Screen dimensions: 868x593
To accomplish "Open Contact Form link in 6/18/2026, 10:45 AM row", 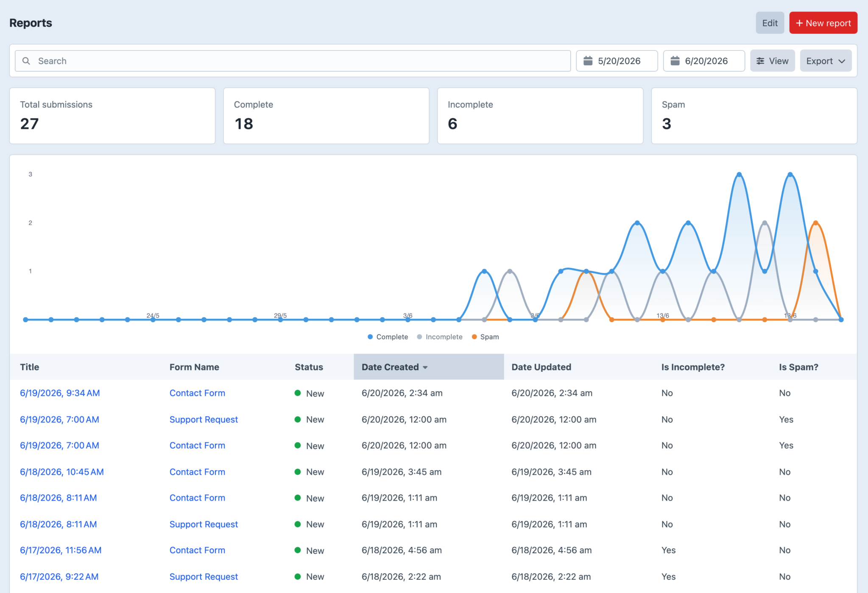I will pos(197,472).
